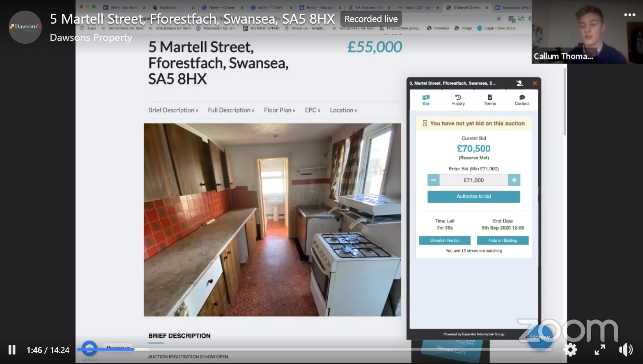This screenshot has width=643, height=364.
Task: Open the Contact tab in auction panel
Action: (522, 100)
